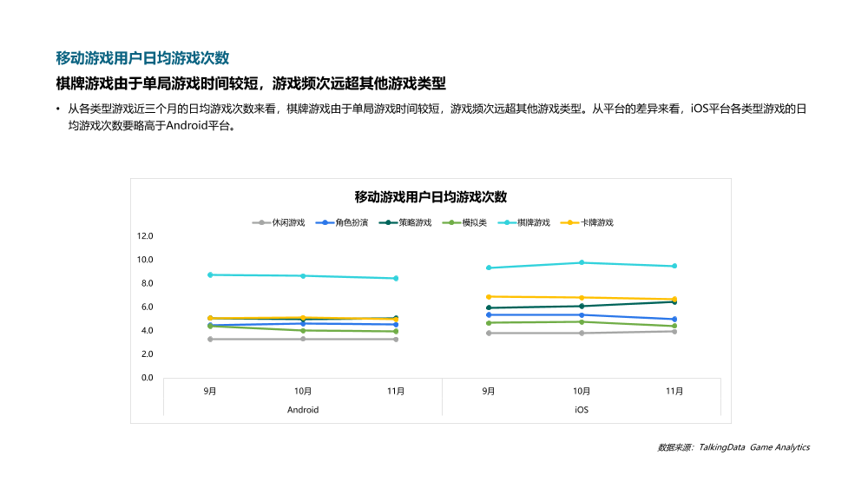Click the yellow 卡牌游戏 point at iOS 9月
Viewport: 868px width, 489px height.
[488, 297]
